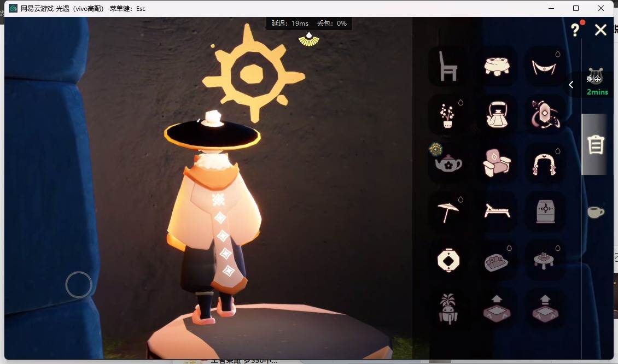Click the NetEase cloud game logo
This screenshot has width=618, height=364.
click(13, 8)
